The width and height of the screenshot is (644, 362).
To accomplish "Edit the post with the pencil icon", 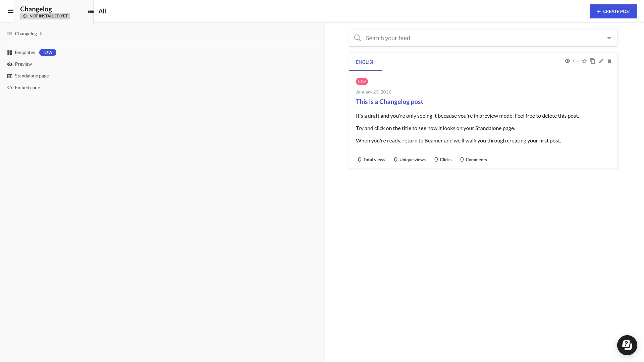I will 601,61.
